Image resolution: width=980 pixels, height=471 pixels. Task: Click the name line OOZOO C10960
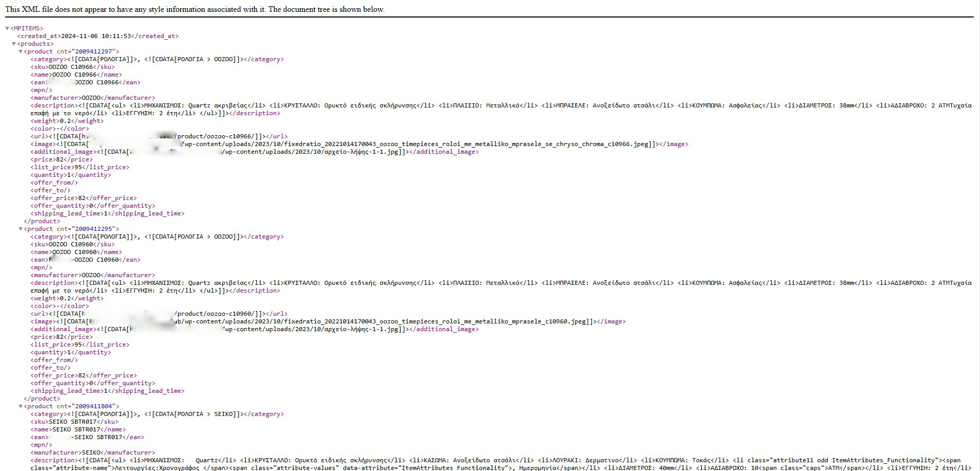click(x=76, y=252)
